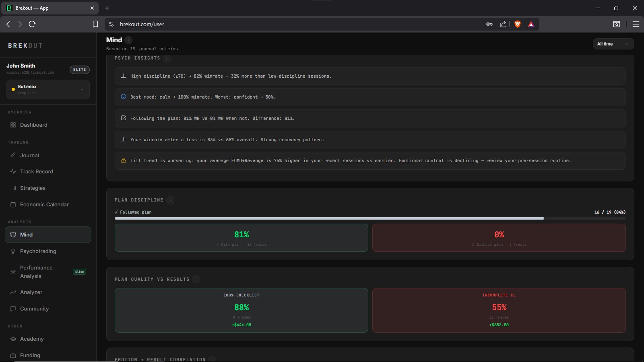Click the Community chat icon
This screenshot has height=362, width=644.
13,309
